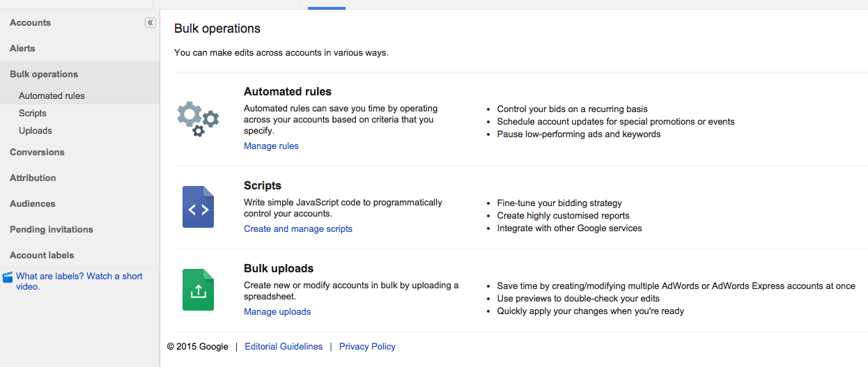This screenshot has height=367, width=868.
Task: Open Accounts in the sidebar
Action: pos(30,22)
